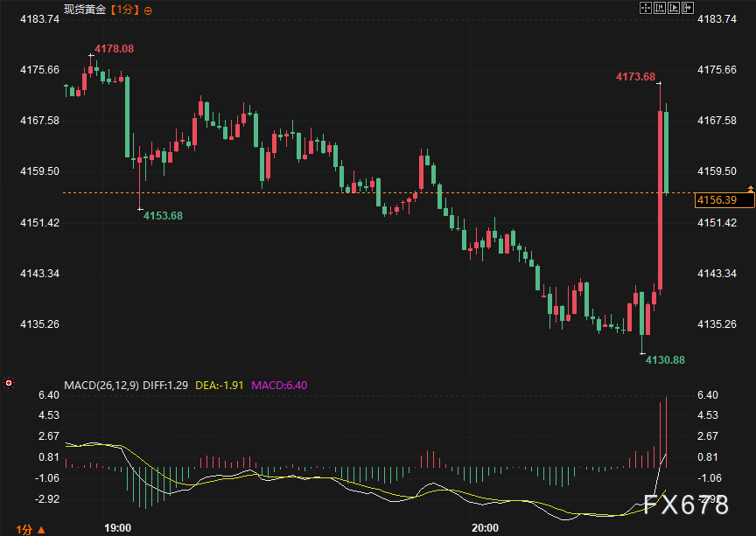Screen dimensions: 756x536
Task: Click the right axis value 4159.50
Action: pos(717,171)
